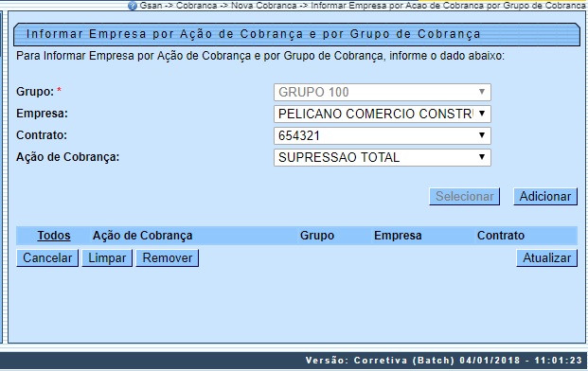Click the Todos link in table header
Image resolution: width=588 pixels, height=371 pixels.
[x=54, y=236]
